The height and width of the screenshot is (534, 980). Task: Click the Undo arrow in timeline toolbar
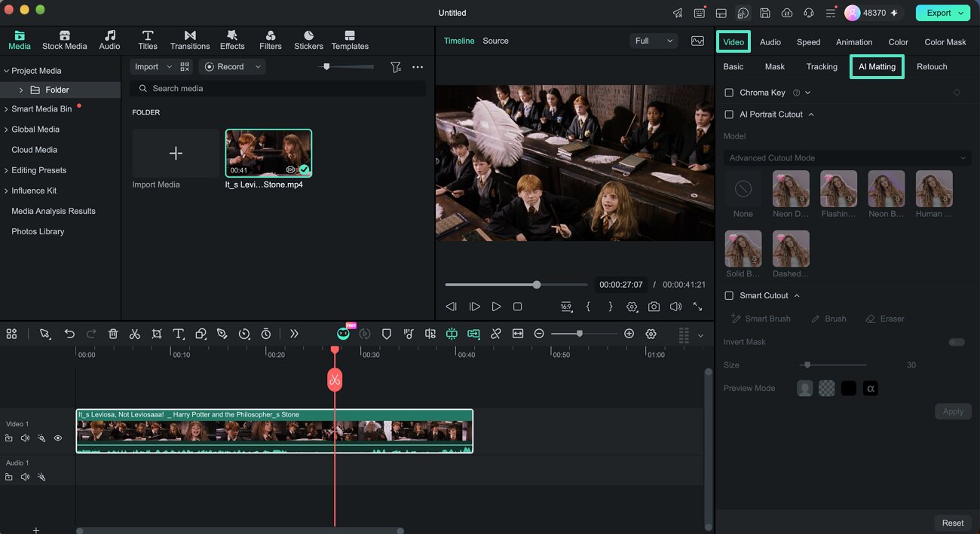69,334
